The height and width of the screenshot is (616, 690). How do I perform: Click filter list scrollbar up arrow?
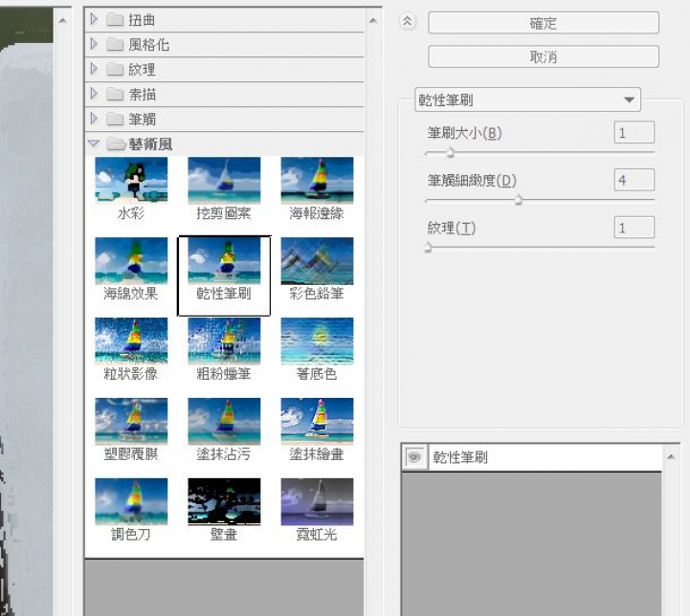coord(373,21)
